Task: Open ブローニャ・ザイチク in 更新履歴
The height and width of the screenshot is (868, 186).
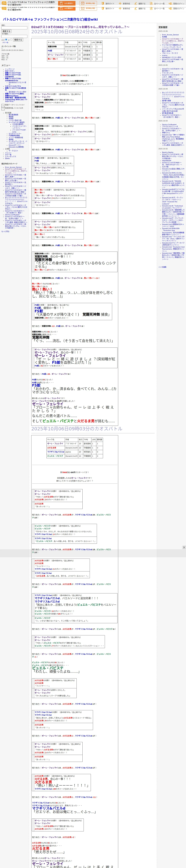Action: pos(170,53)
